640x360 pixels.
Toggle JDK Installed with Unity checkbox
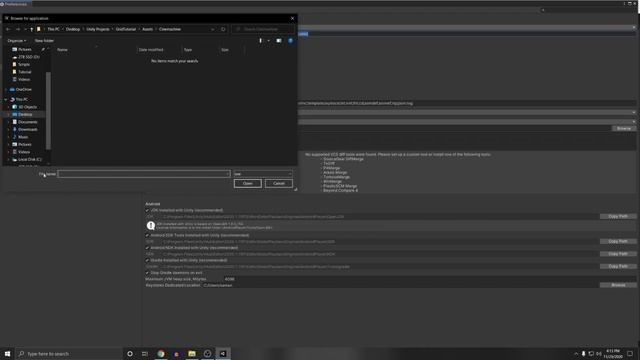pos(147,210)
